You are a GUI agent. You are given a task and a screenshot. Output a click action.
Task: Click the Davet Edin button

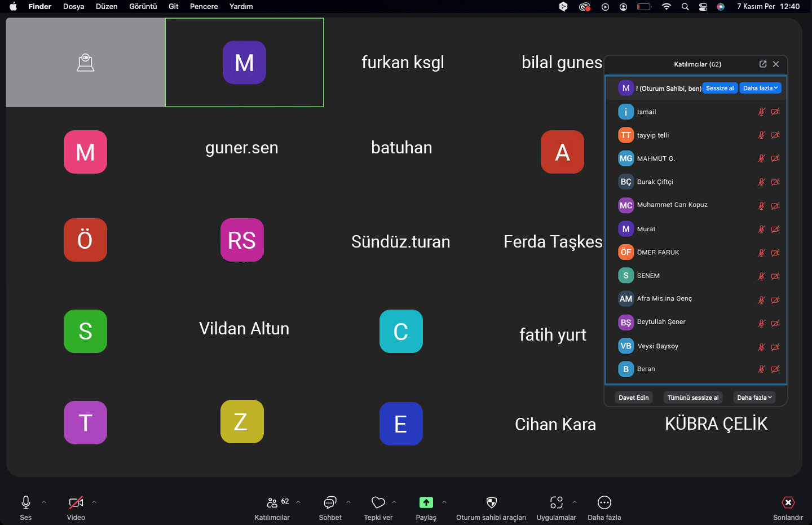coord(633,398)
